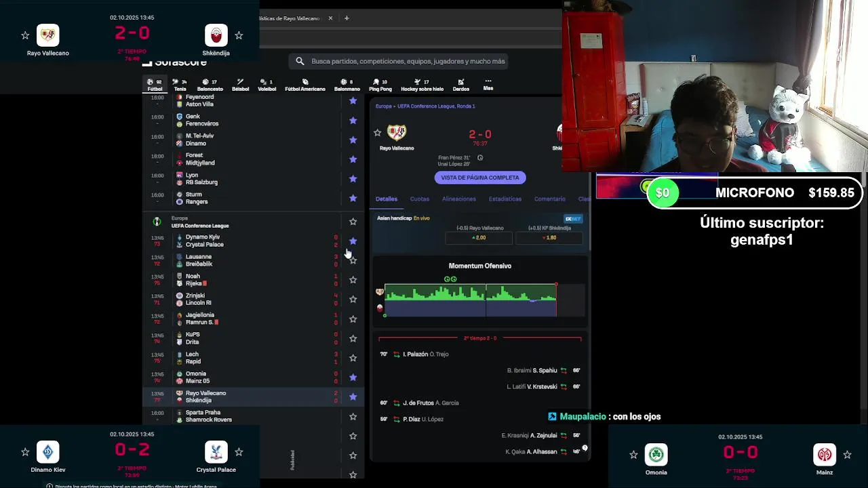Viewport: 868px width, 488px height.
Task: Open the Detalles tab
Action: 387,199
